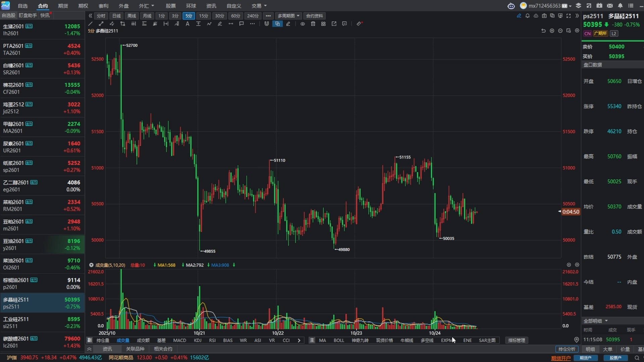Click the trash icon to delete drawings
The width and height of the screenshot is (644, 362).
(x=313, y=23)
